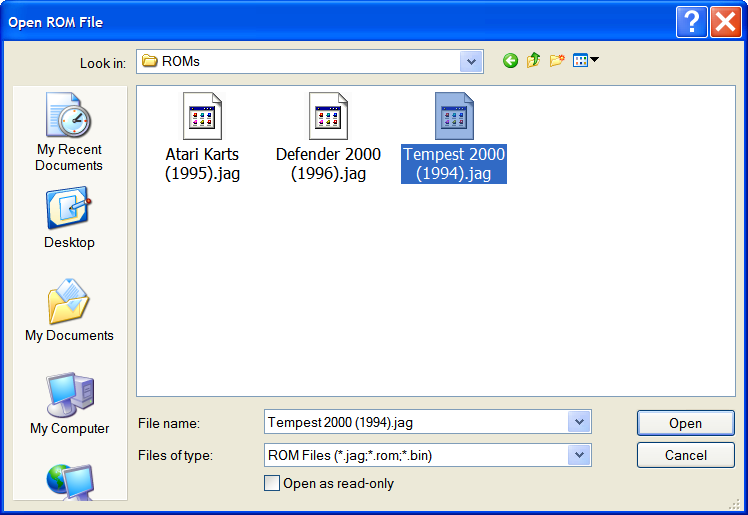Click the Atari Karts (1995).jag file icon
Image resolution: width=748 pixels, height=515 pixels.
203,116
